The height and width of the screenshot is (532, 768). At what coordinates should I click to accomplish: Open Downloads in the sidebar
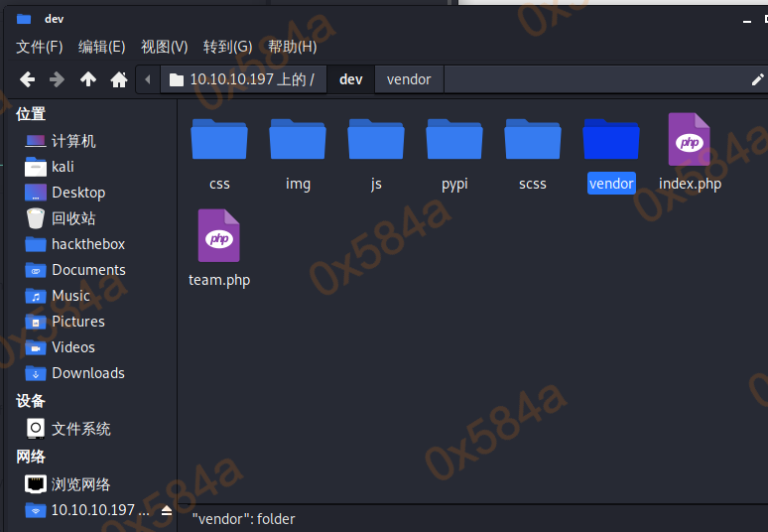[87, 373]
